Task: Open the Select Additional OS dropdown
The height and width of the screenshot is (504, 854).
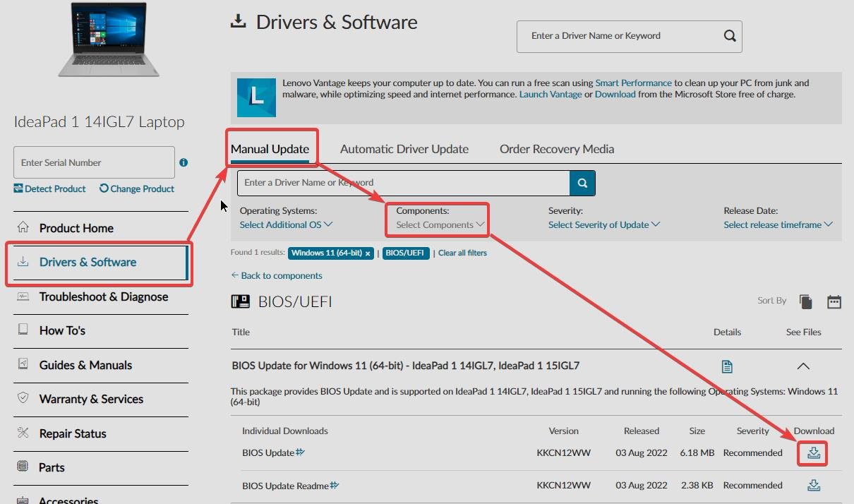Action: [286, 224]
